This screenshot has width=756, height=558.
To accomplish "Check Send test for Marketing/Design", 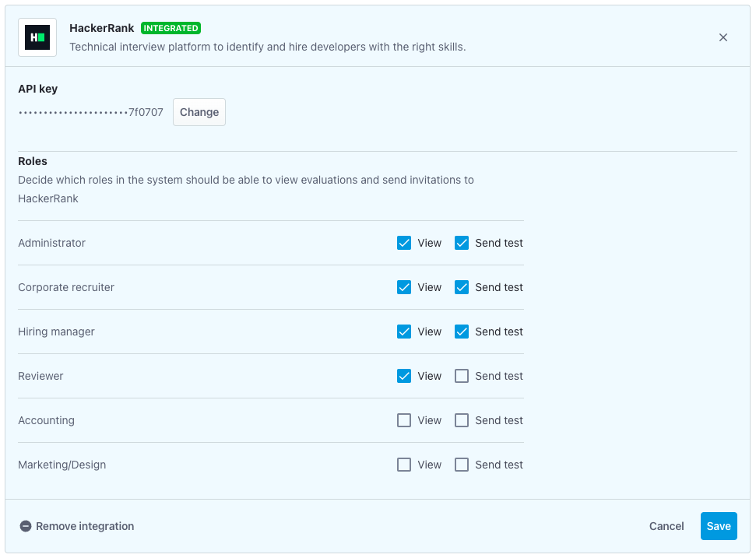I will (x=462, y=465).
